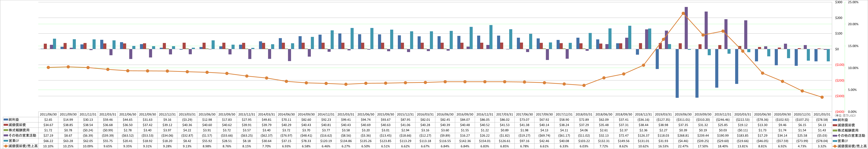Image resolution: width=868 pixels, height=149 pixels.
Task: Select the net income cell ($78.58) for 2021/03/31
Action: 822,120
